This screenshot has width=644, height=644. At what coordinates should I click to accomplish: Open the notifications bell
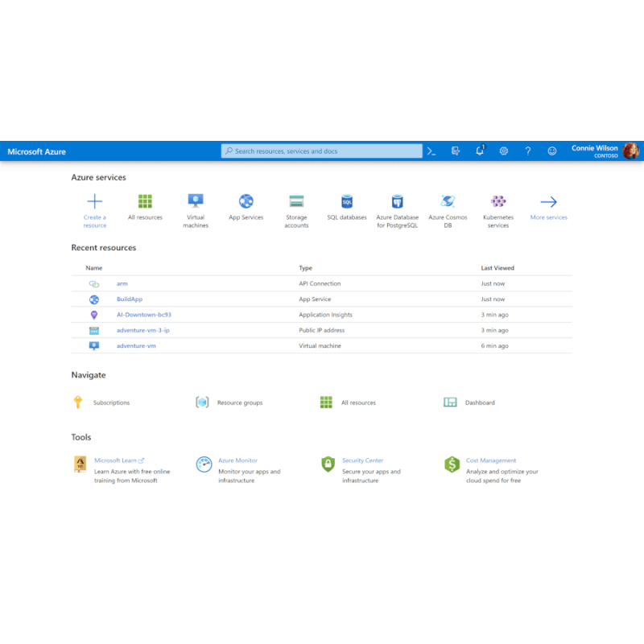[x=480, y=151]
